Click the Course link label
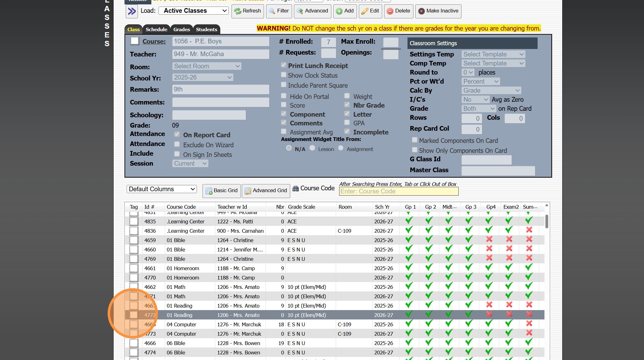The width and height of the screenshot is (644, 360). (154, 41)
